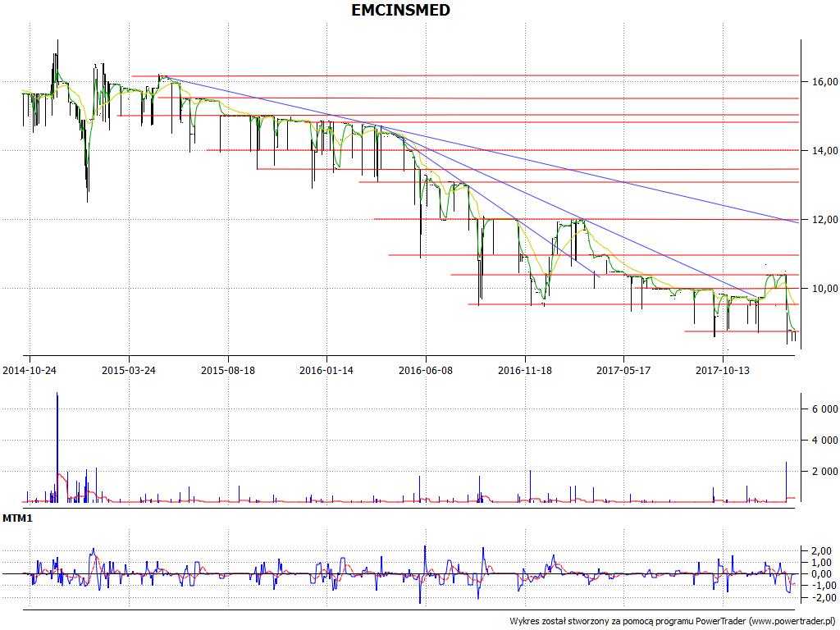Select the 2014-10-24 date label
Screen dimensions: 840x630
(30, 370)
